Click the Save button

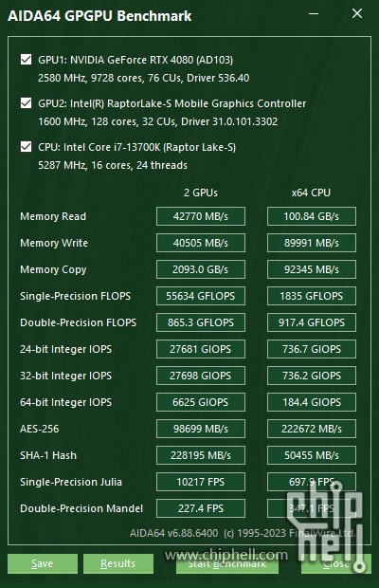pos(43,563)
